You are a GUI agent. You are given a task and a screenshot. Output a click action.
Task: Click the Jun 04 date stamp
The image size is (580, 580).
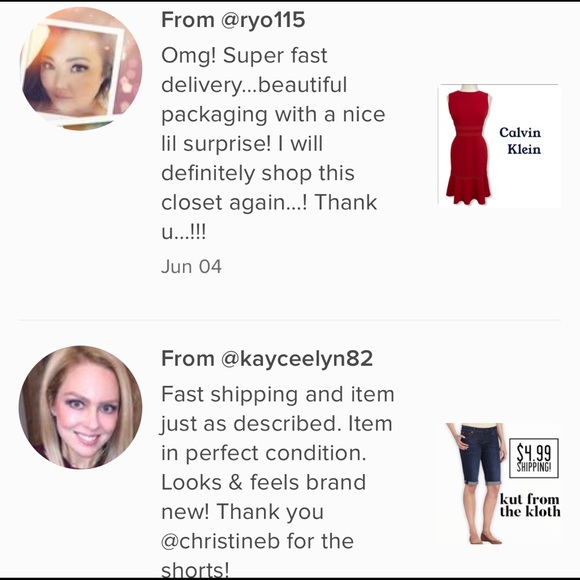191,267
